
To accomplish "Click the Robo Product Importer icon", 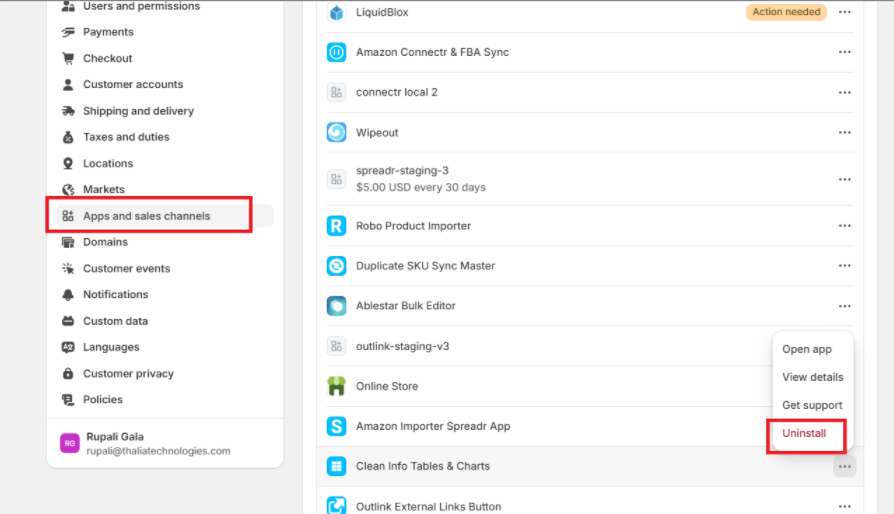I will [x=336, y=226].
